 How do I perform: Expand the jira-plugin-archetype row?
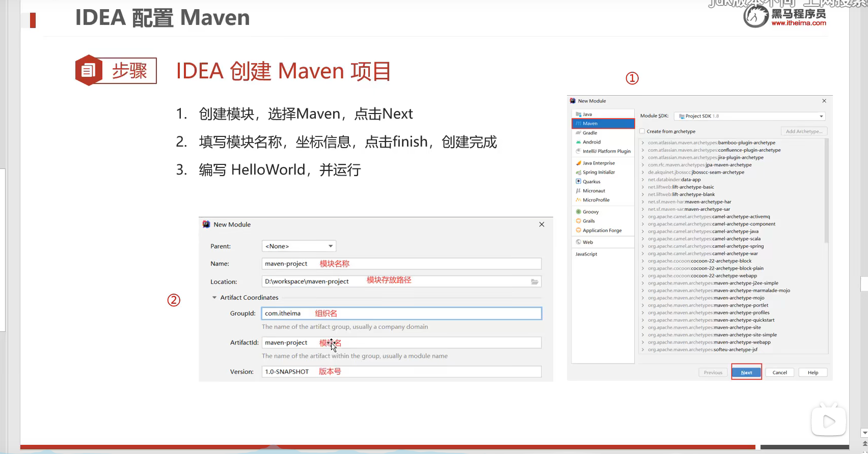coord(643,158)
